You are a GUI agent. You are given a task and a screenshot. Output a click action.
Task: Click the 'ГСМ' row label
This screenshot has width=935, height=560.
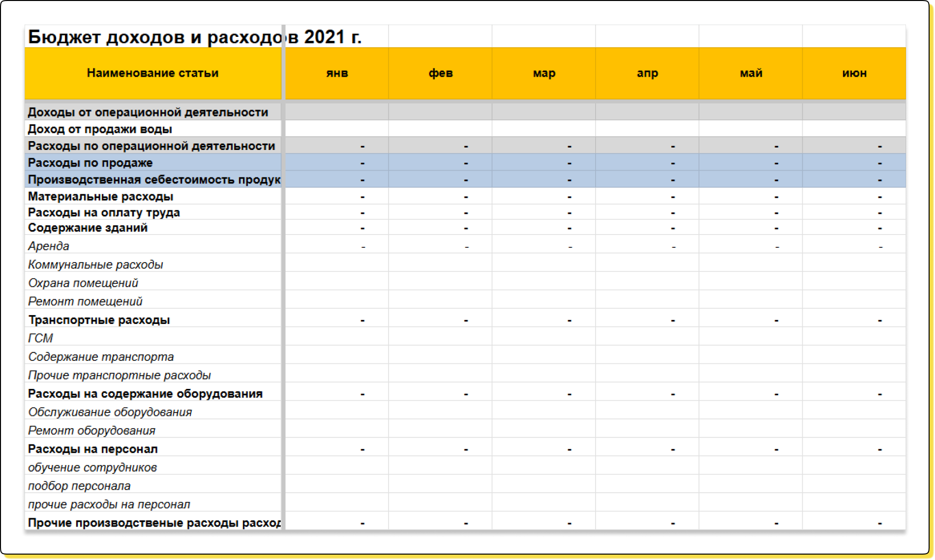(x=40, y=338)
